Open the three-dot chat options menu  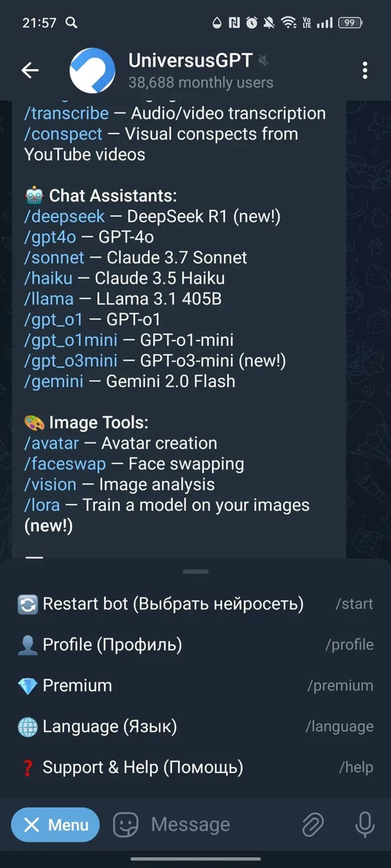click(365, 70)
